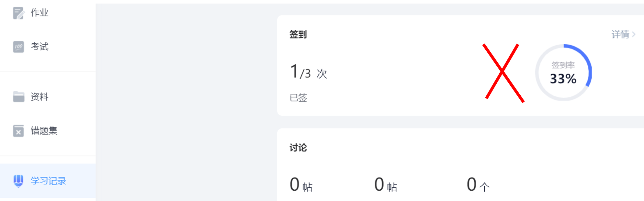644x201 pixels.
Task: Click the 0 个 discussion count
Action: (x=478, y=185)
